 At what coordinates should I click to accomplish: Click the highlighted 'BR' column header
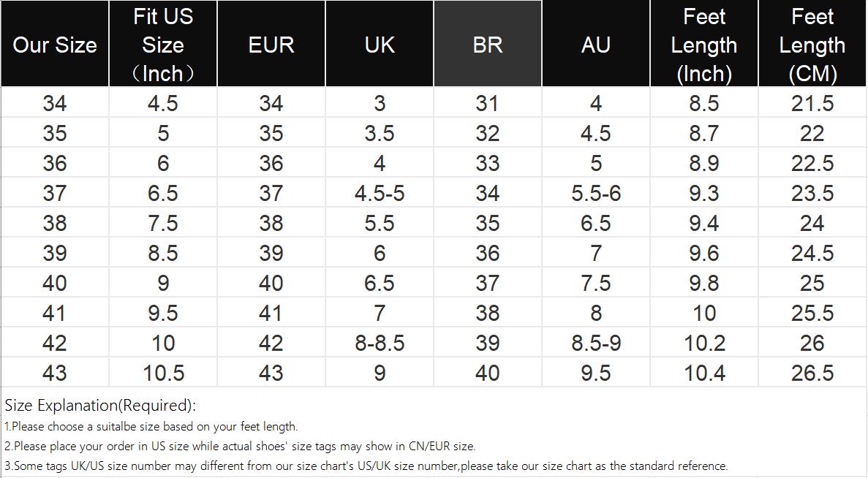tap(488, 45)
